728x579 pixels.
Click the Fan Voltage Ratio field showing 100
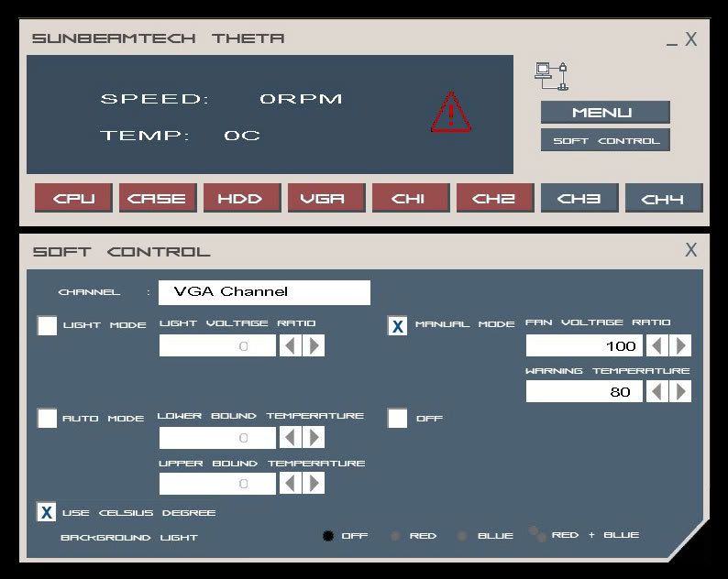(x=584, y=345)
